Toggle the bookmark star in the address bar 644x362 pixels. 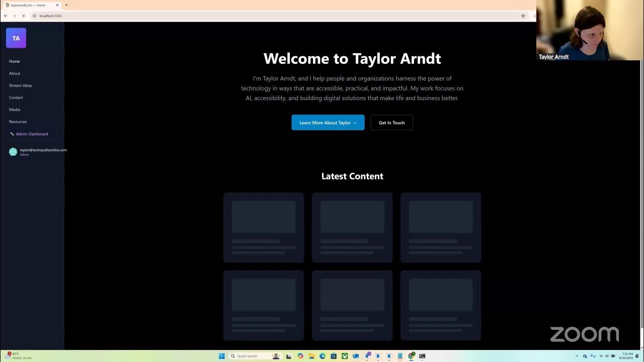point(523,16)
